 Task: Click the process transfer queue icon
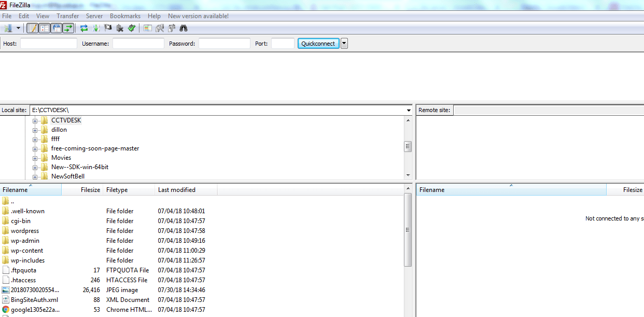tap(96, 28)
